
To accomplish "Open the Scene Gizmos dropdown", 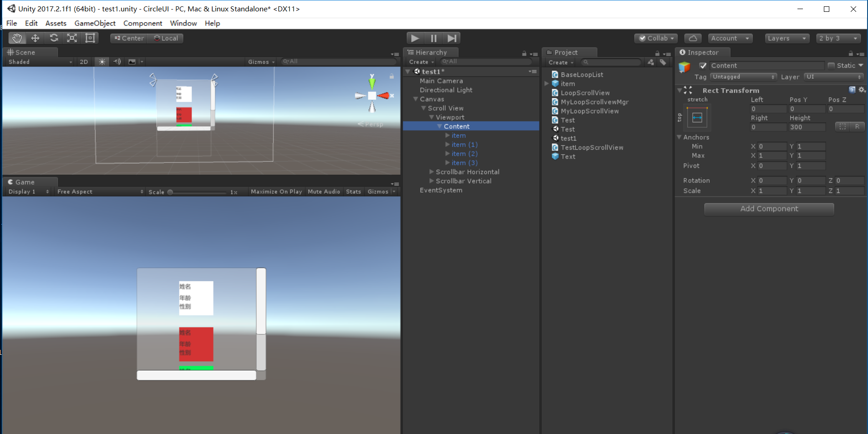I will [261, 62].
